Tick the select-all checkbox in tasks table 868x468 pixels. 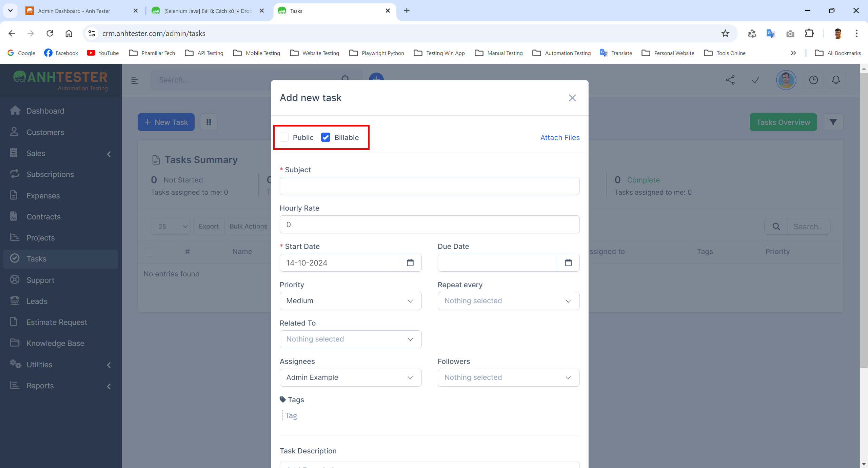(150, 252)
